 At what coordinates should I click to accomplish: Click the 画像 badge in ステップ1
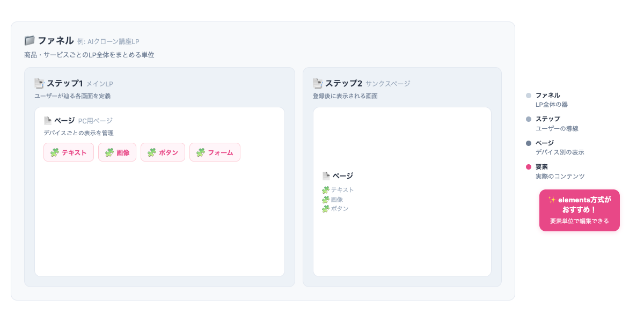[117, 152]
